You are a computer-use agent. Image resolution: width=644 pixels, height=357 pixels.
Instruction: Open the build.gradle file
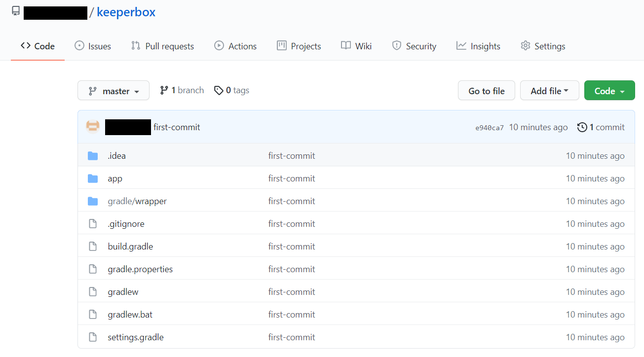[130, 247]
